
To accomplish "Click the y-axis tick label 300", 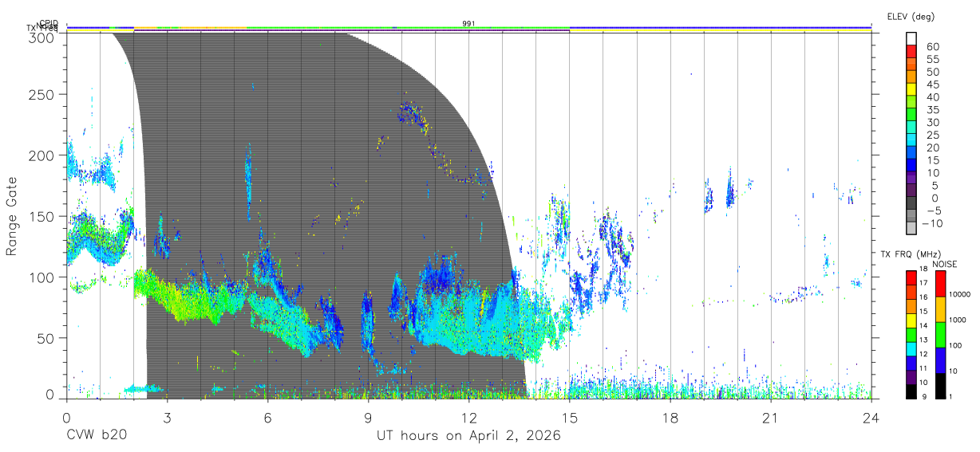I will pos(41,37).
